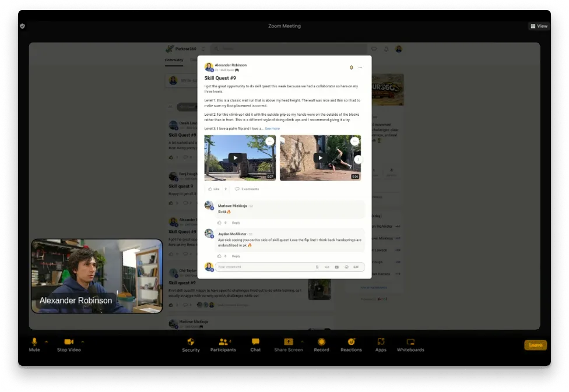
Task: Open Chè Taylor's Skill quest #9 post title
Action: coord(182,283)
